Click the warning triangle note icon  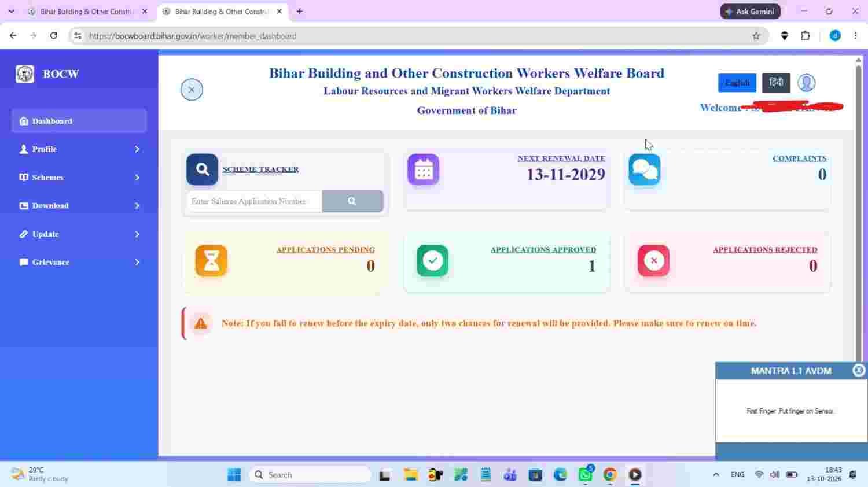point(201,323)
